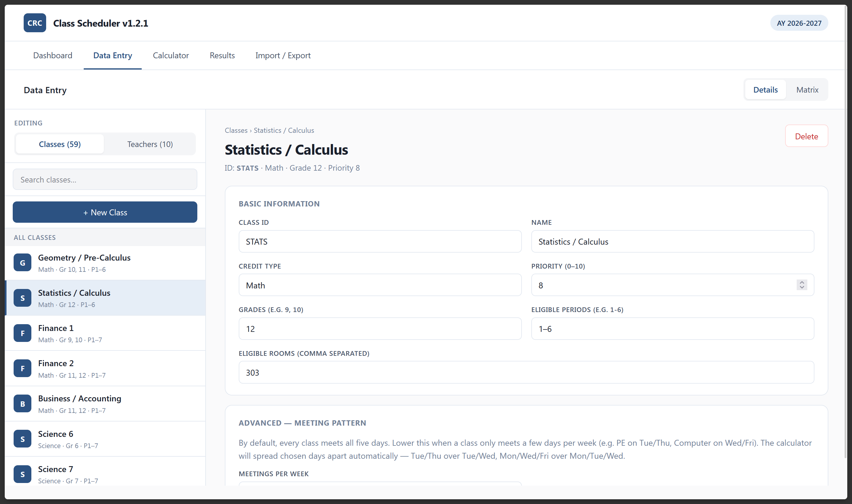This screenshot has height=504, width=852.
Task: Edit the Eligible Periods field 1–6
Action: tap(673, 329)
